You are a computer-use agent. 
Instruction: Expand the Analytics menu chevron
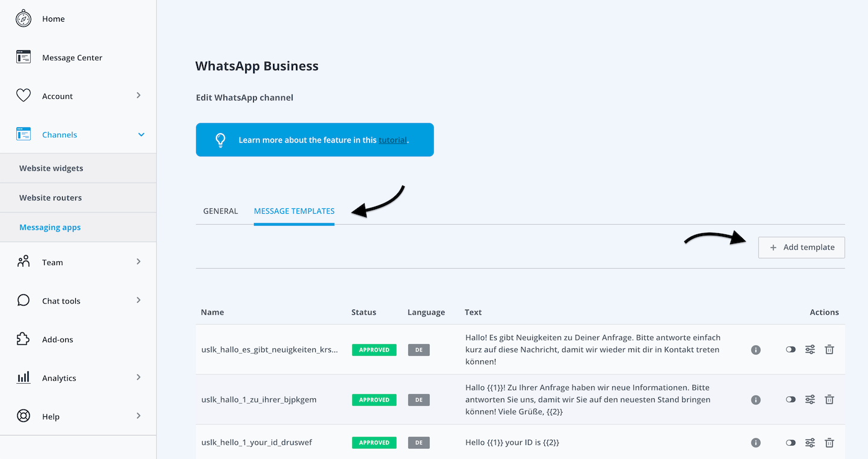click(x=139, y=377)
